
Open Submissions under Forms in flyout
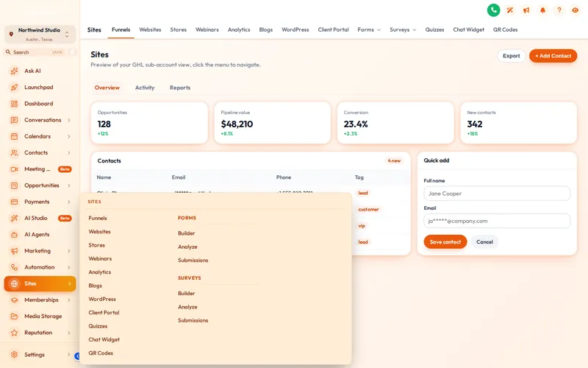tap(193, 261)
